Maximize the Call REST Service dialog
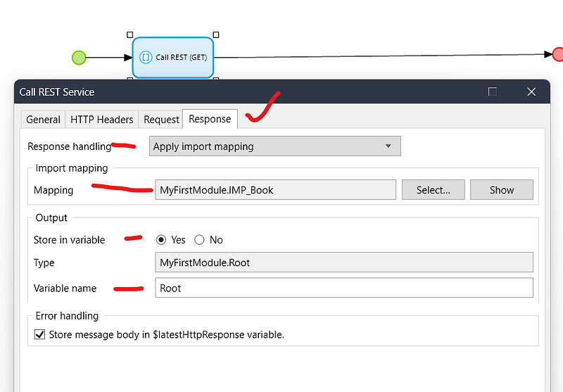Image resolution: width=563 pixels, height=392 pixels. coord(493,91)
